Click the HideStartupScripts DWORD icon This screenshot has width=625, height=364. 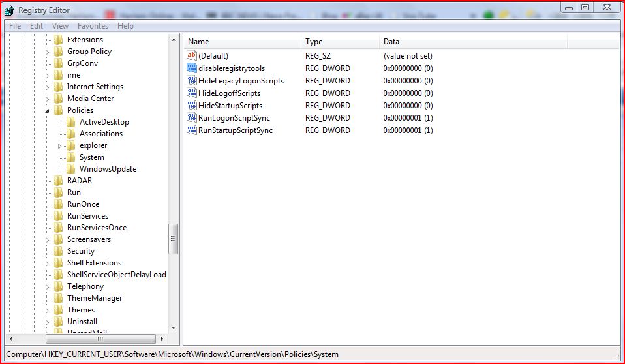(192, 105)
